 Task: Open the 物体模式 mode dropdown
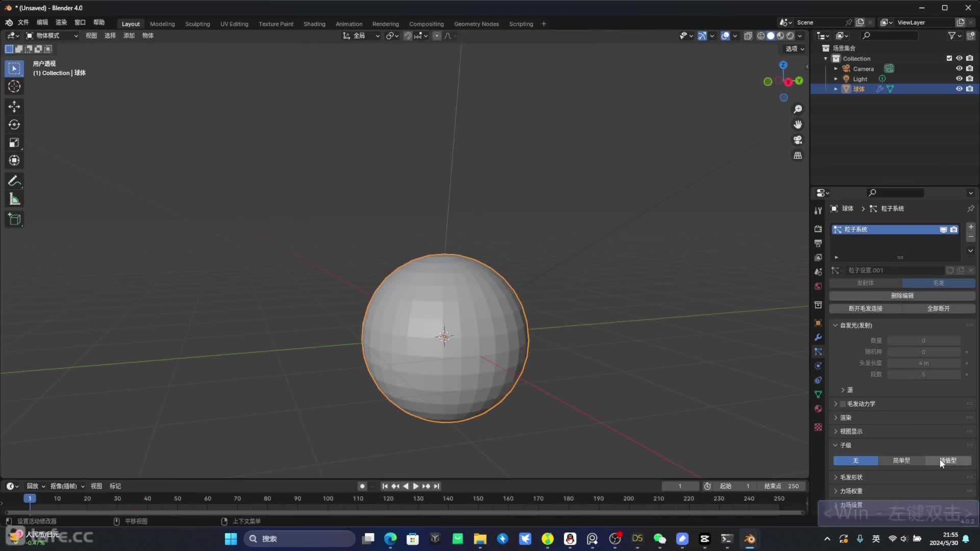(x=52, y=36)
